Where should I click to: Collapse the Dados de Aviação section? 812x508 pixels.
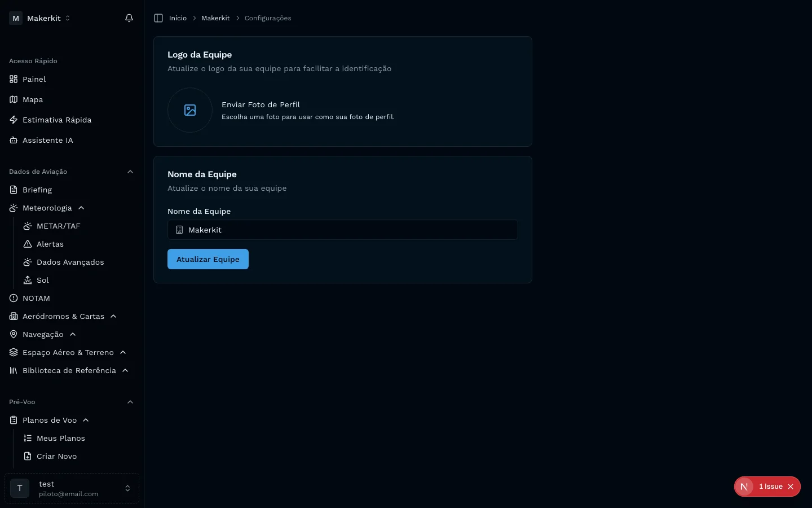pyautogui.click(x=130, y=172)
